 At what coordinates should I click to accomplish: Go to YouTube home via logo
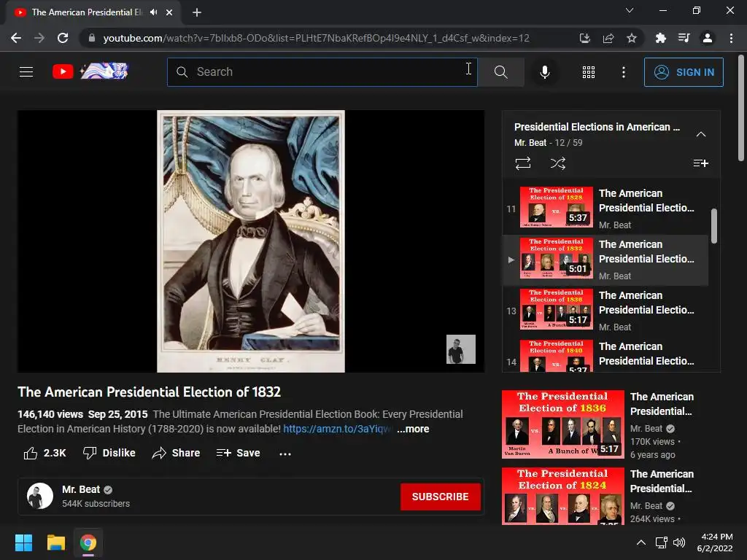pos(90,71)
